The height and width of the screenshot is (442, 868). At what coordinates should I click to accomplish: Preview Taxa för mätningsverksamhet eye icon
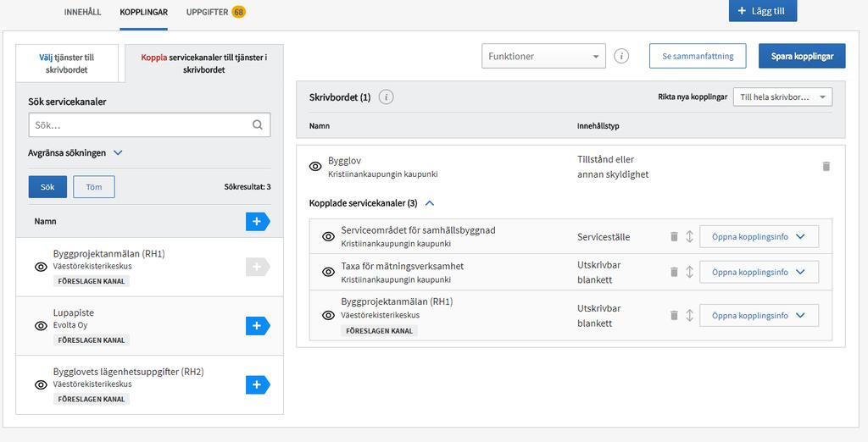pos(328,272)
